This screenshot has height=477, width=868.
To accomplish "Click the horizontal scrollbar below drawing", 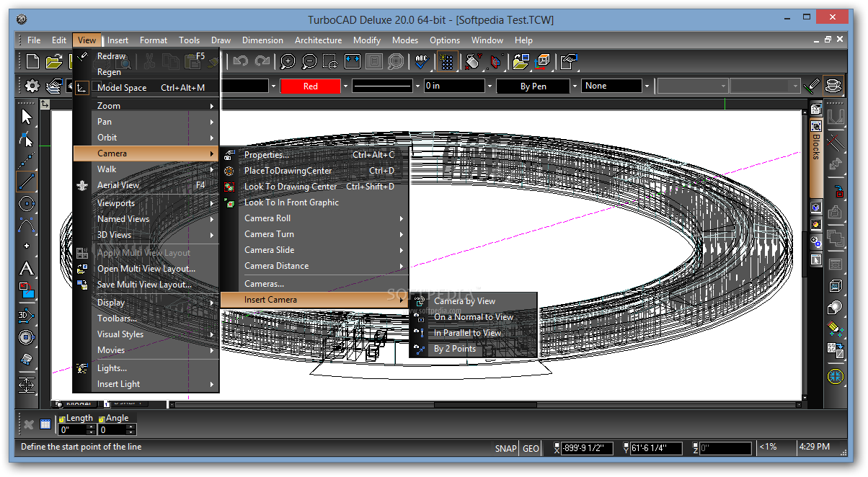I will pos(485,404).
